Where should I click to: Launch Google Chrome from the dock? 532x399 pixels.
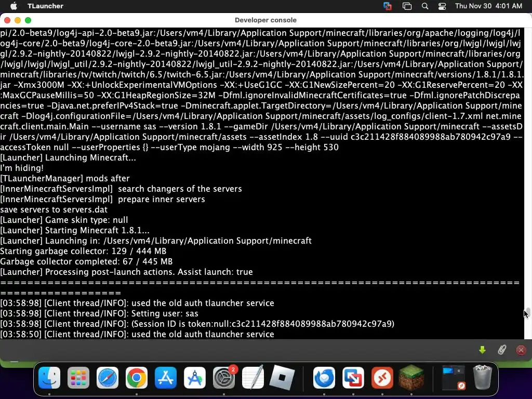coord(137,378)
